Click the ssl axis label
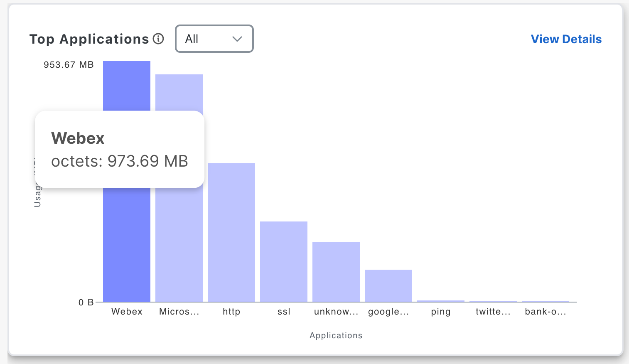 point(284,312)
